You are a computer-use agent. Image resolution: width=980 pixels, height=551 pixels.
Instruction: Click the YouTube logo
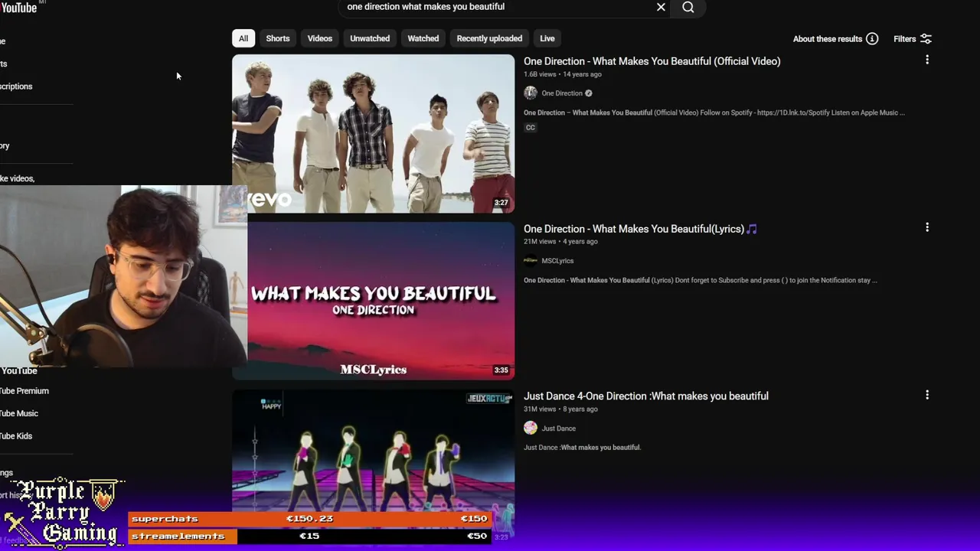(18, 8)
